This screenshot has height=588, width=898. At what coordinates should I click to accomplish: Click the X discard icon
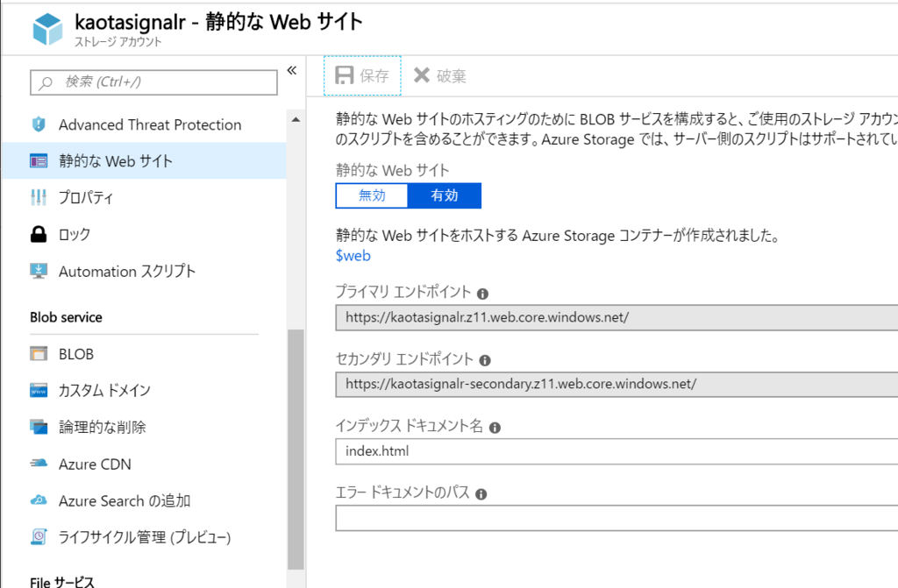click(x=422, y=75)
